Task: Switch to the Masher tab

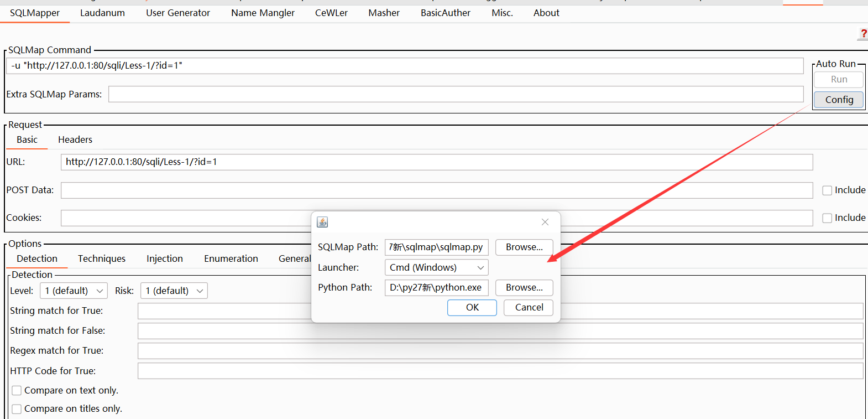Action: [384, 13]
